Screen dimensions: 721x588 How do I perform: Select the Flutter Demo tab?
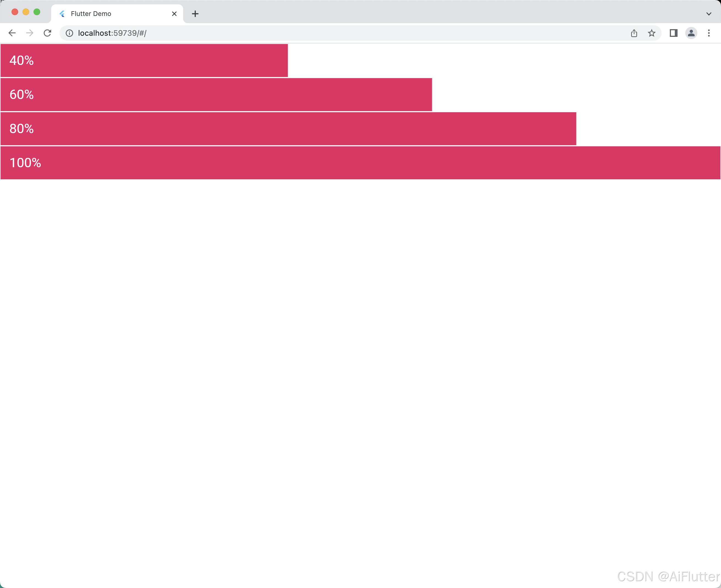click(x=117, y=13)
